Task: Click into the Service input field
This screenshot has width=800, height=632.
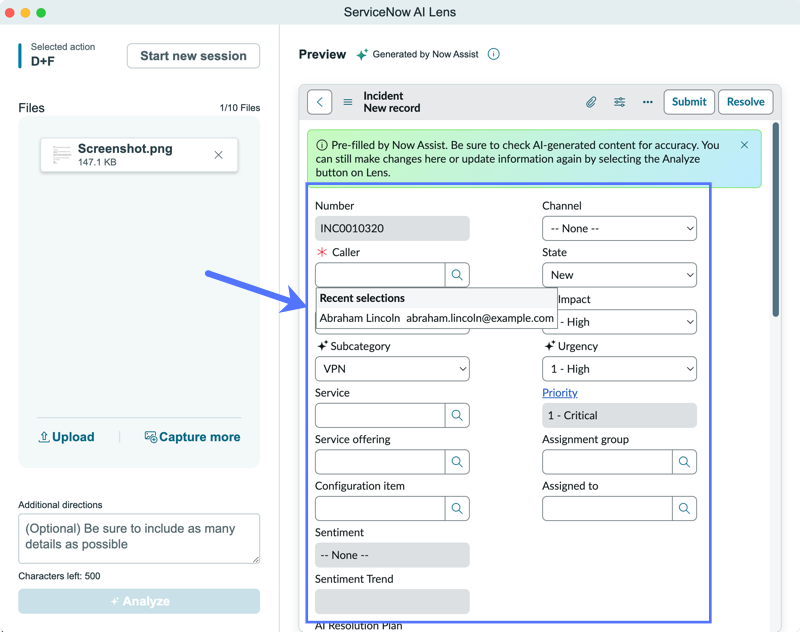Action: coord(380,415)
